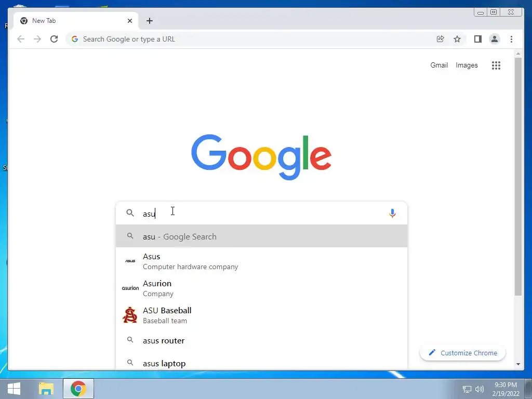Screen dimensions: 532x399
Task: Bookmark this tab with the star icon
Action: point(457,39)
